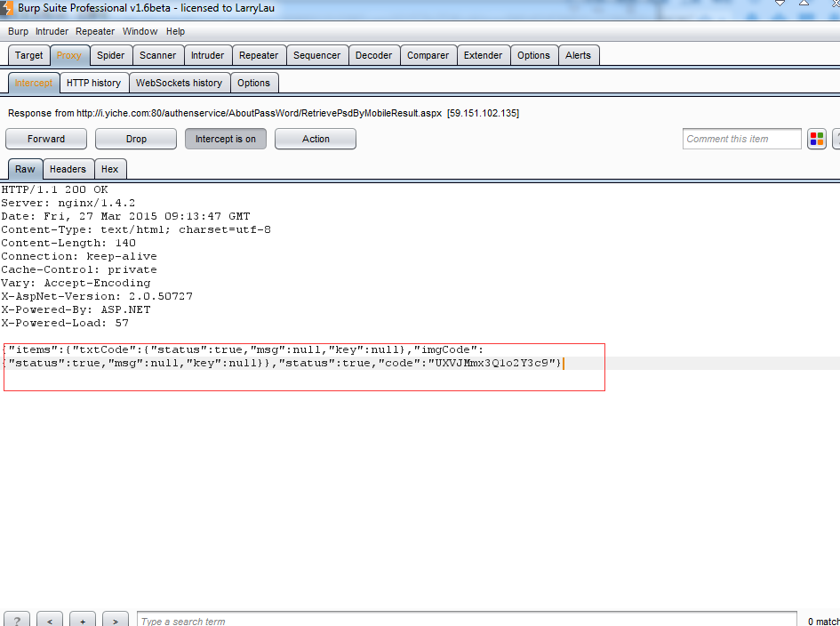Open the highlight color picker icon

pos(816,139)
